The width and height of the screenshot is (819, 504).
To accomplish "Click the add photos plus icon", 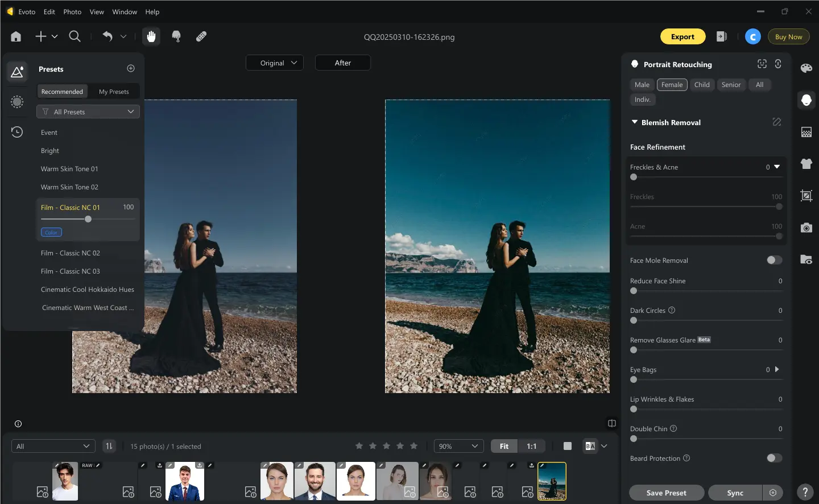I will coord(40,36).
